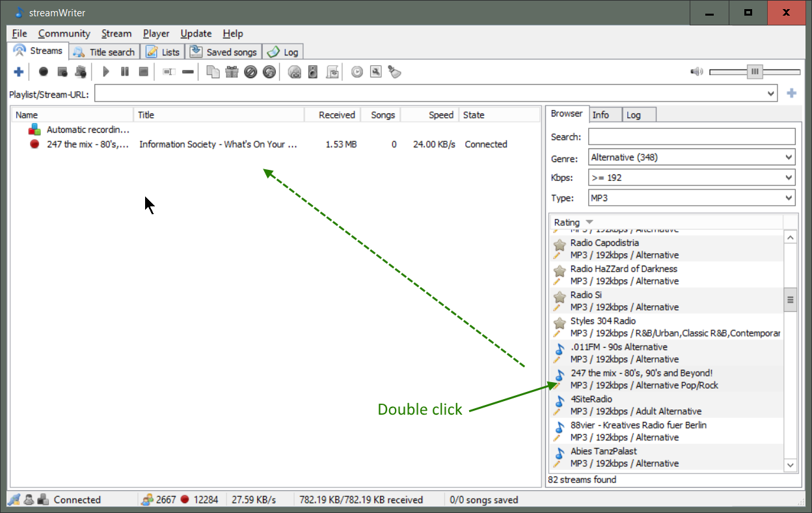Click the music note beside 4SiteRadio
This screenshot has height=513, width=812.
click(x=560, y=402)
